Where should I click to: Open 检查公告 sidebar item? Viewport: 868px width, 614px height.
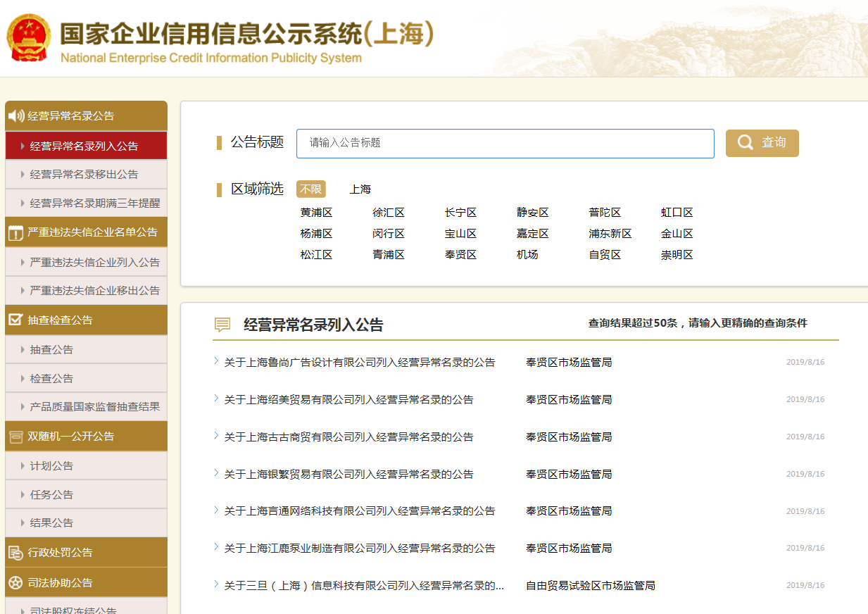tap(86, 378)
